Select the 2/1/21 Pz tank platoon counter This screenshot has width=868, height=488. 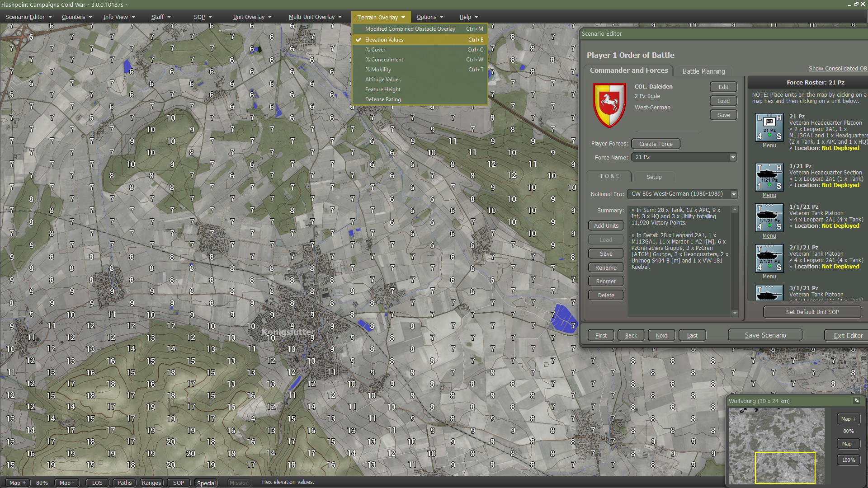point(769,258)
